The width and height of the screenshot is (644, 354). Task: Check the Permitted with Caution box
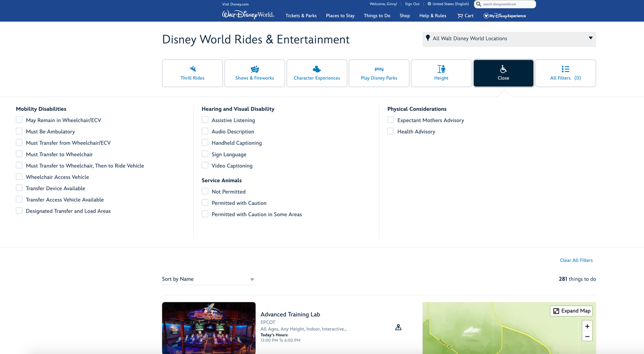point(205,202)
